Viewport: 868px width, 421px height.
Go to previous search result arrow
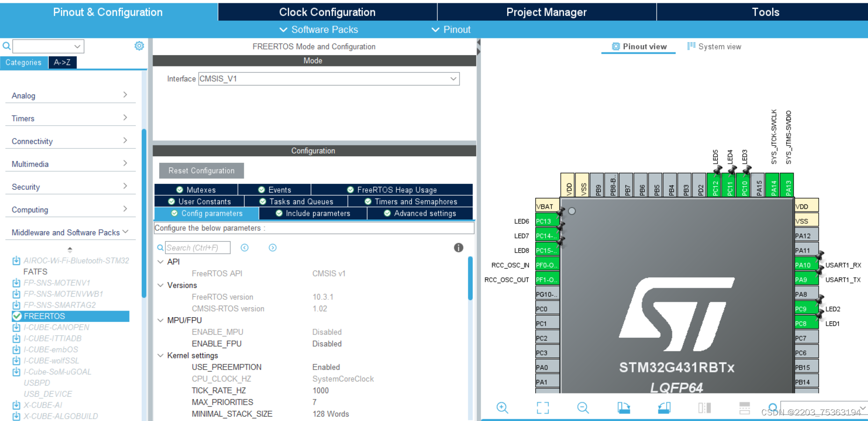tap(245, 247)
